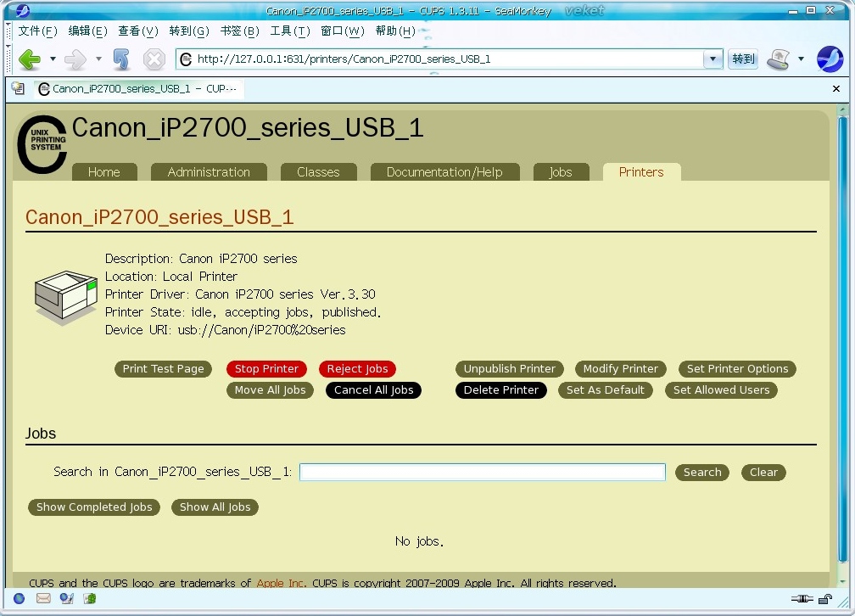This screenshot has width=855, height=616.
Task: Click the security padlock icon in the status bar
Action: pyautogui.click(x=825, y=599)
